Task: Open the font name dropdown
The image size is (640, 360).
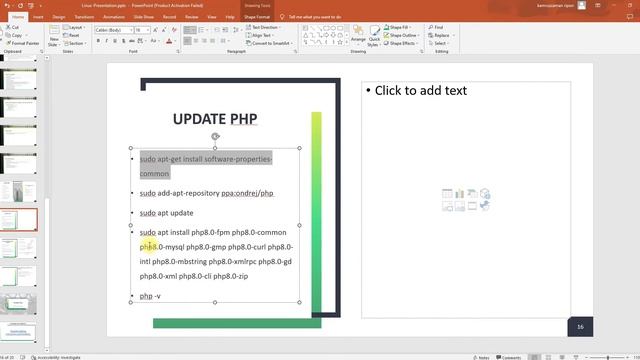Action: click(131, 30)
